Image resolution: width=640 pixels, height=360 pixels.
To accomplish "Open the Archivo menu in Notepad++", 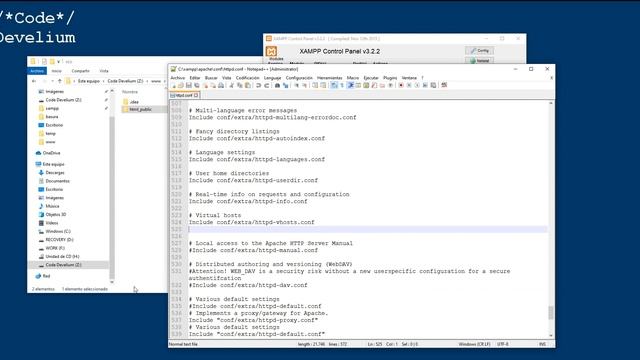I will tap(178, 78).
